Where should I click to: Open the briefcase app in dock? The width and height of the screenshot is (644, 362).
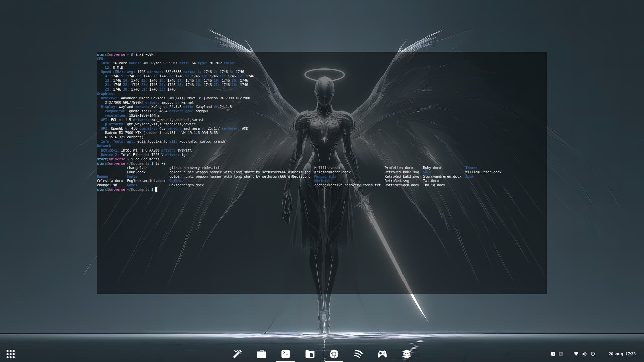coord(262,354)
